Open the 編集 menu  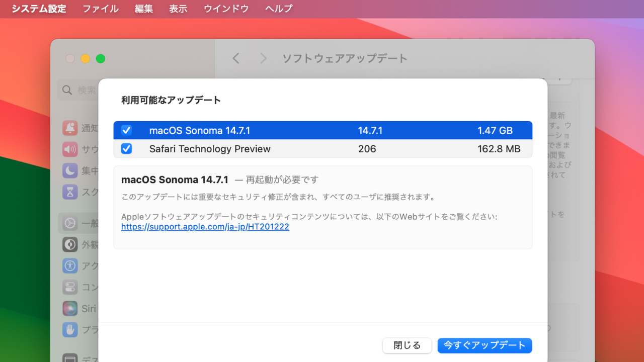tap(144, 9)
